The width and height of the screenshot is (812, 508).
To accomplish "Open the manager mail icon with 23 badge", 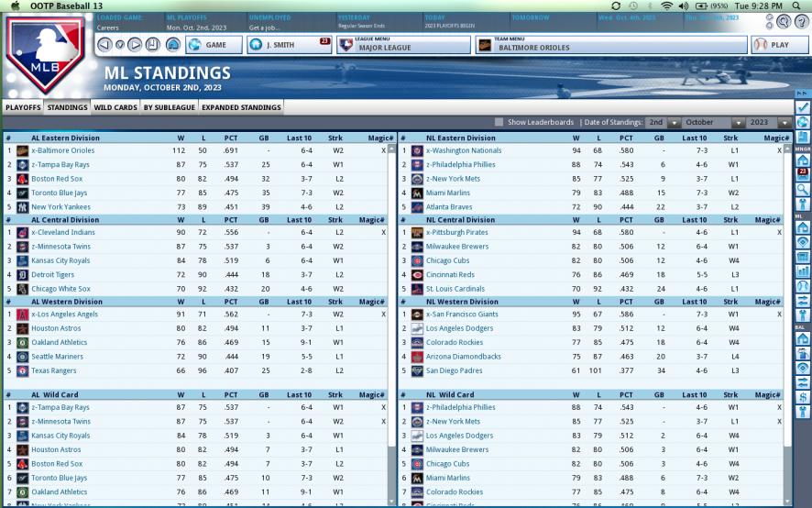I will (803, 174).
